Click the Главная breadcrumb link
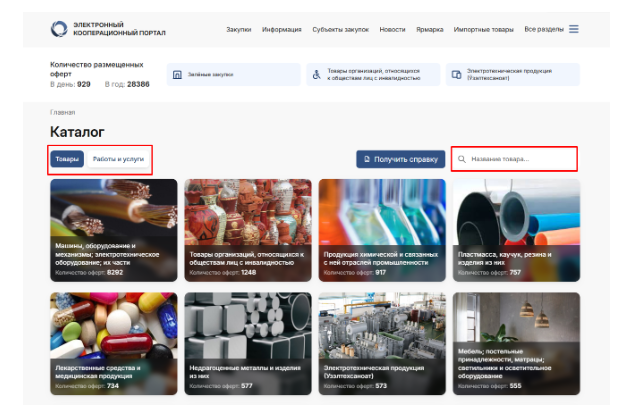622x413 pixels. (x=63, y=112)
